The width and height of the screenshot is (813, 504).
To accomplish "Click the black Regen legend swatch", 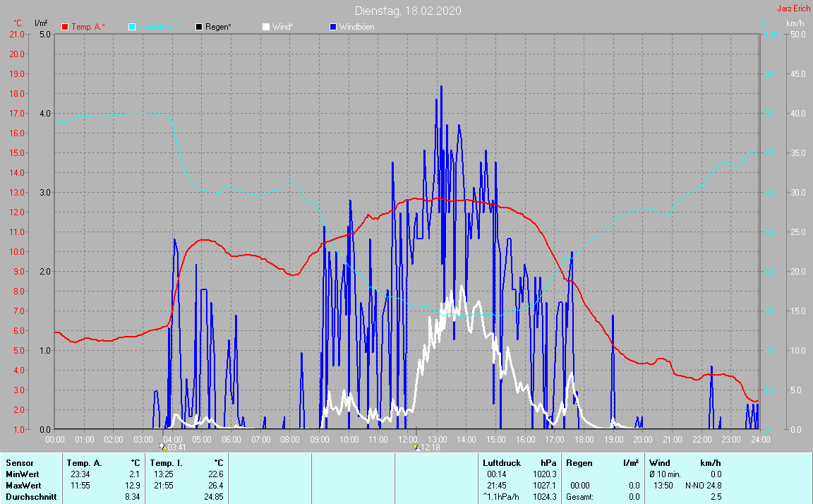I will [199, 27].
